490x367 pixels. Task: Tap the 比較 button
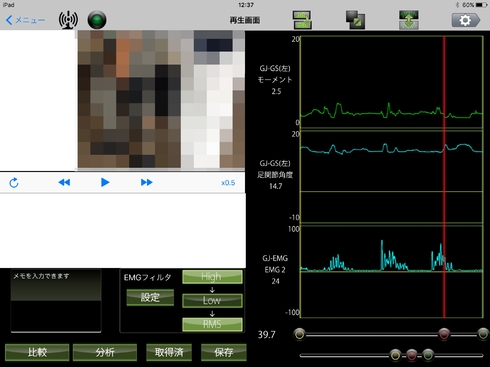pos(37,352)
